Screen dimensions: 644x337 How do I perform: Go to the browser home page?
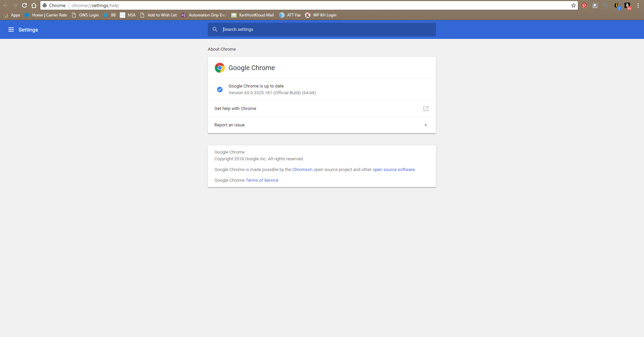[34, 5]
